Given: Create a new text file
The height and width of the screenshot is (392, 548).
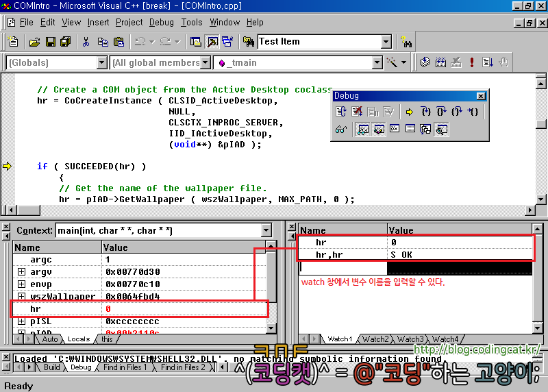Looking at the screenshot, I should tap(13, 42).
